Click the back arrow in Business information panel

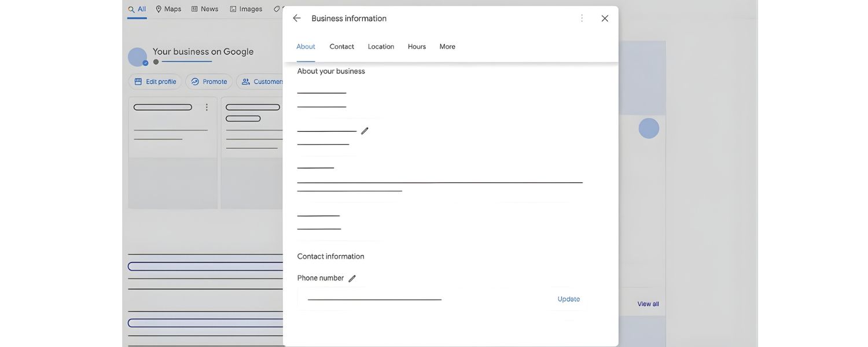coord(296,18)
